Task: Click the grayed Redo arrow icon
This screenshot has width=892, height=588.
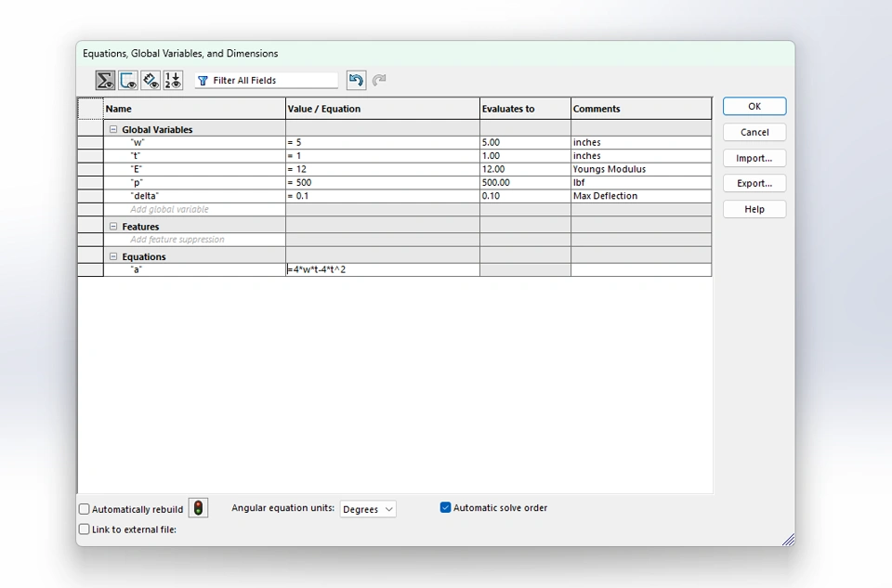Action: tap(379, 81)
